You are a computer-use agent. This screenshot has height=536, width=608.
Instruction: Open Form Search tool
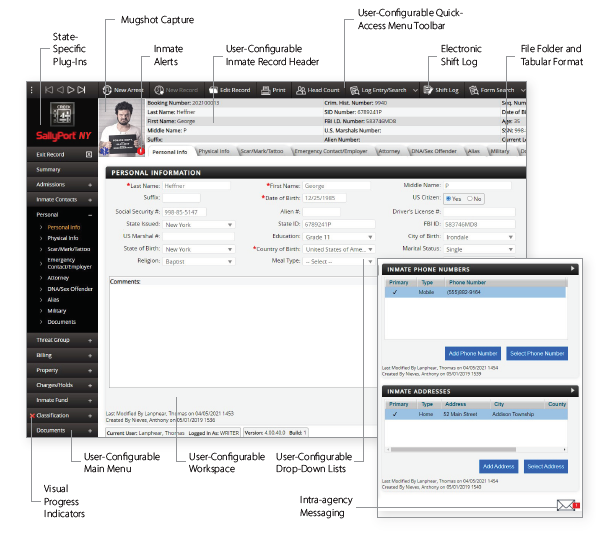point(492,90)
